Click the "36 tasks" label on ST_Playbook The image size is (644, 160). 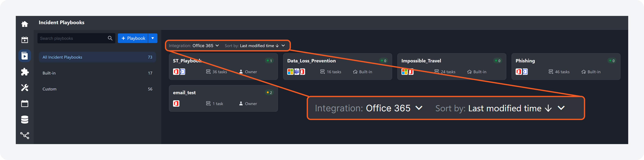(x=220, y=72)
